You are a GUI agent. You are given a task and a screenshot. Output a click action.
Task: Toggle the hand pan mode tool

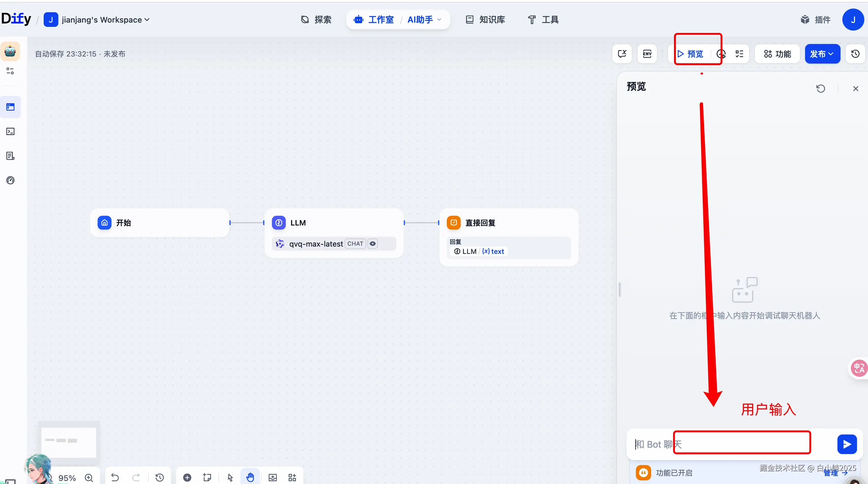pyautogui.click(x=250, y=477)
